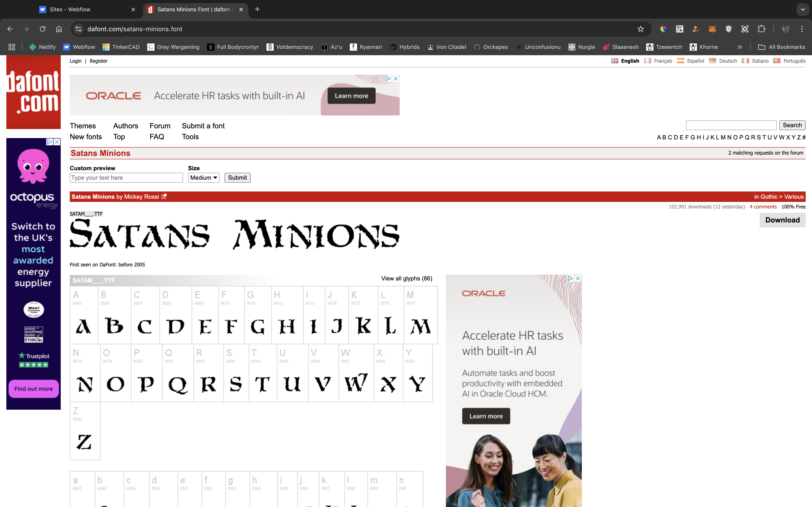Open the MetaMask fox extension icon

(x=712, y=29)
